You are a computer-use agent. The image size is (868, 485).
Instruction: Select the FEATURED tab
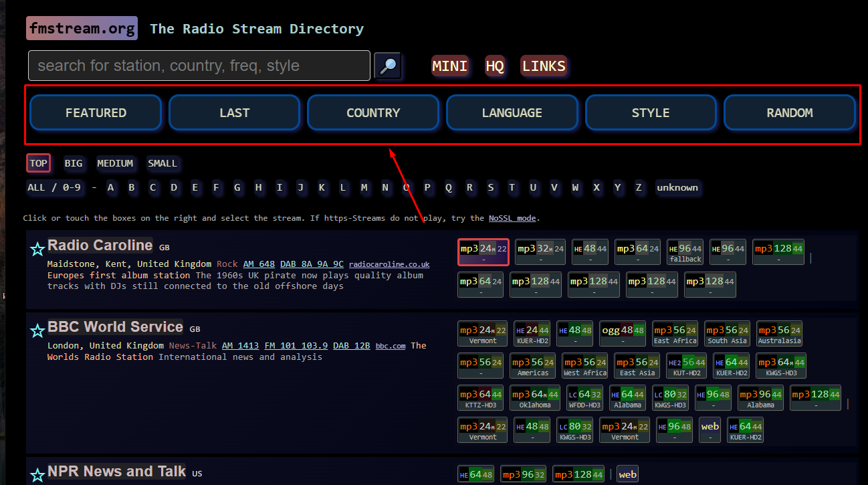96,112
